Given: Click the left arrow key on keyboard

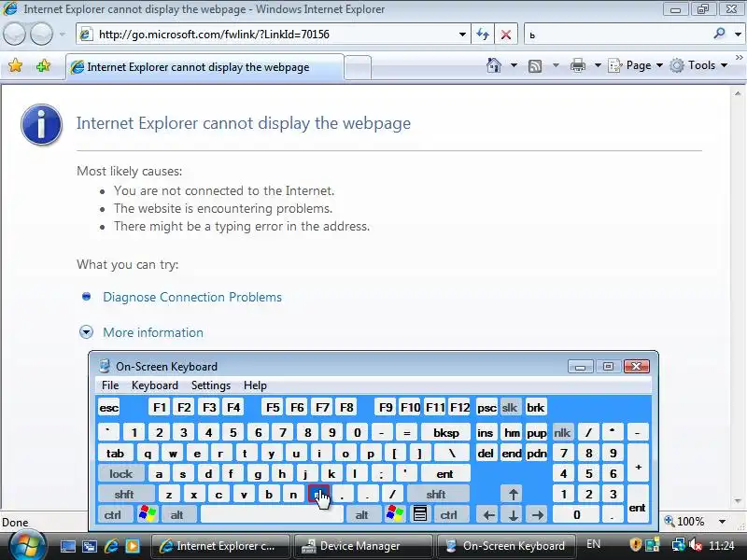Looking at the screenshot, I should pos(488,515).
